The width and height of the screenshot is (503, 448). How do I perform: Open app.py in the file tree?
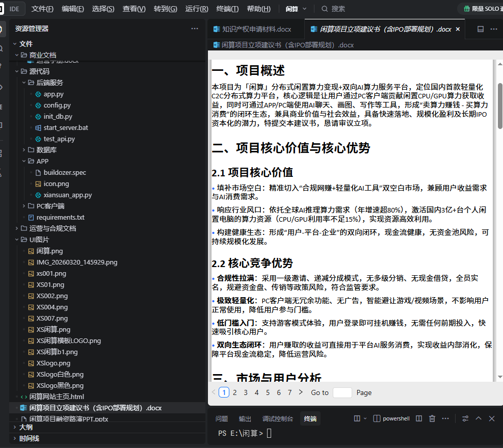54,94
